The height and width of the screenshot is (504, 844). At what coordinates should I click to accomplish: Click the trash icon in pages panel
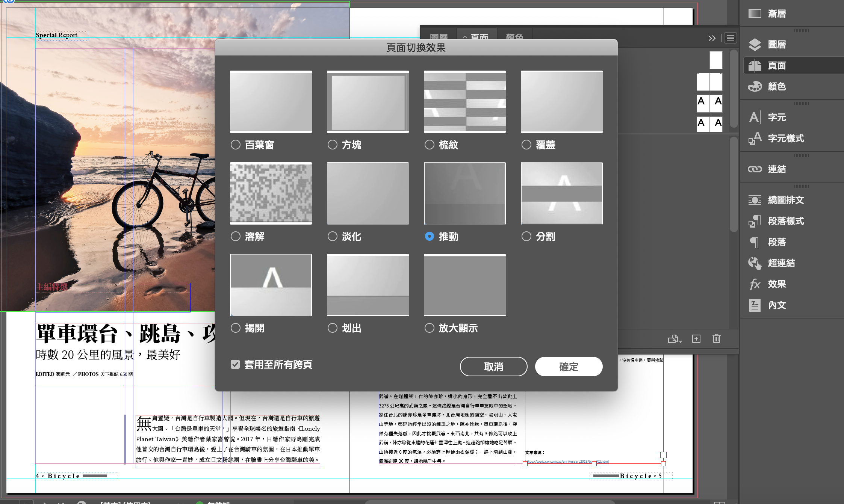716,339
